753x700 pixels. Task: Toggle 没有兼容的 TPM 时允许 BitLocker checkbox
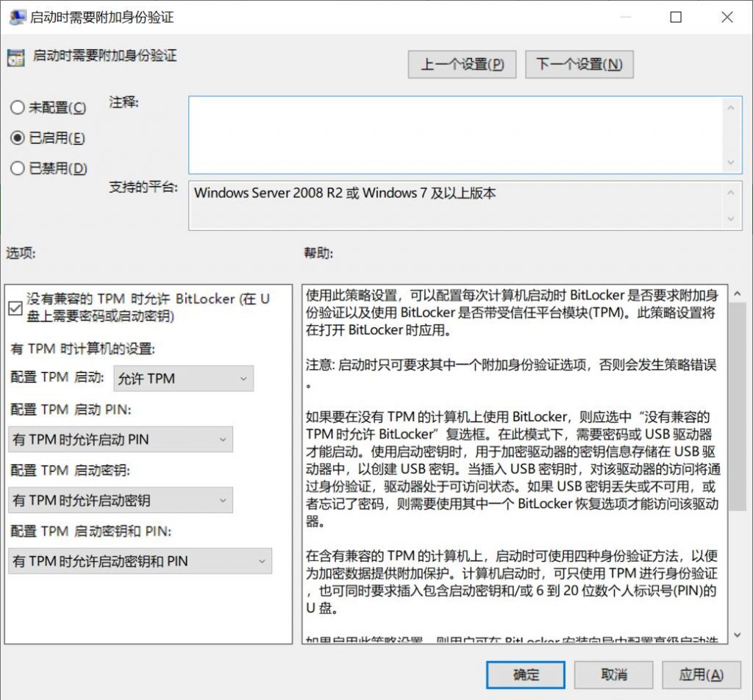(15, 308)
